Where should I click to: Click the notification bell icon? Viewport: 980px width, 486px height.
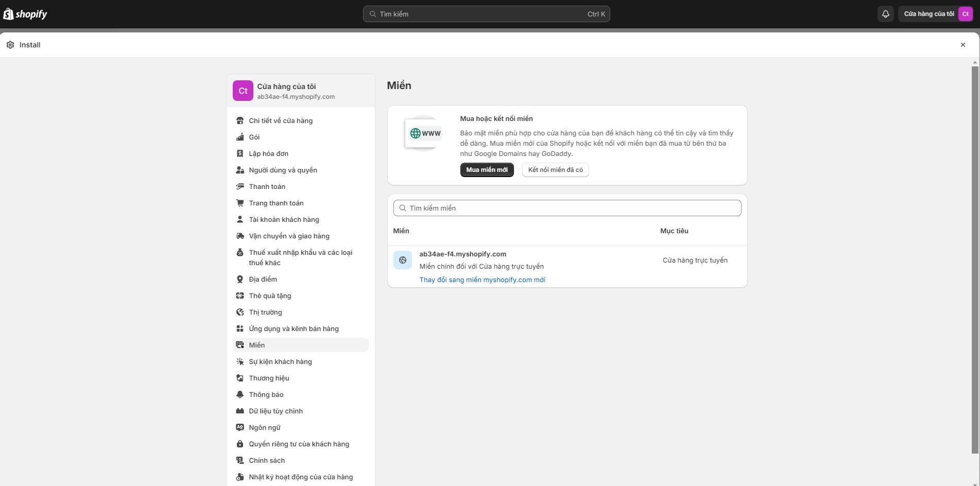885,14
